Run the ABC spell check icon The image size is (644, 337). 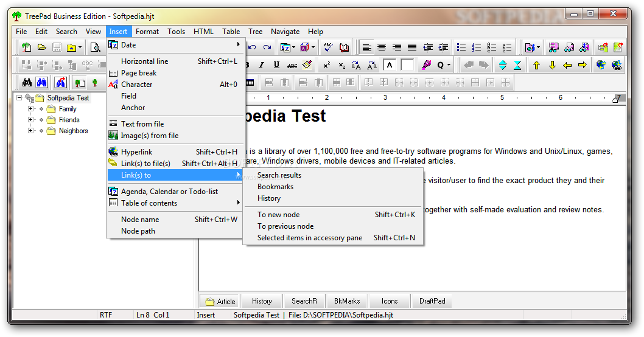327,47
